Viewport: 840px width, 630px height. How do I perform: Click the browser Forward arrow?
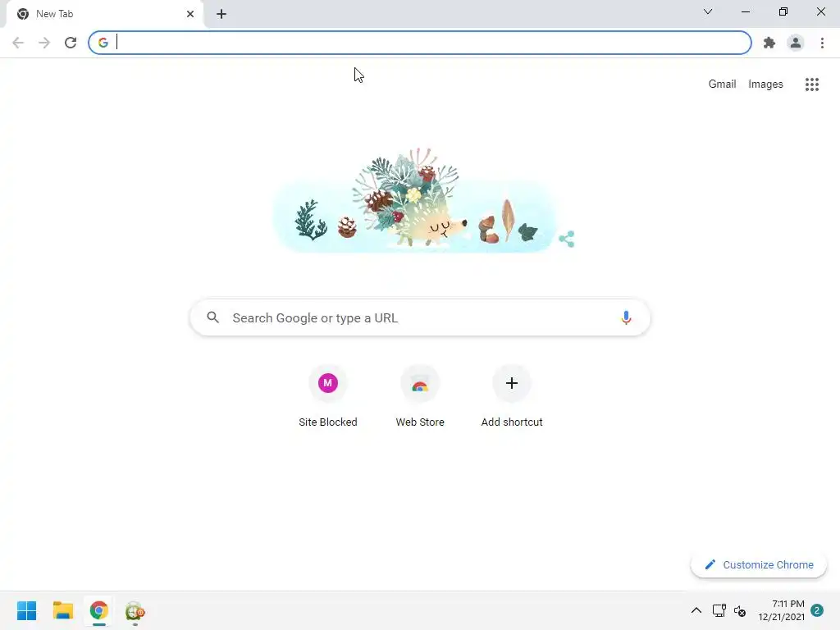tap(44, 43)
